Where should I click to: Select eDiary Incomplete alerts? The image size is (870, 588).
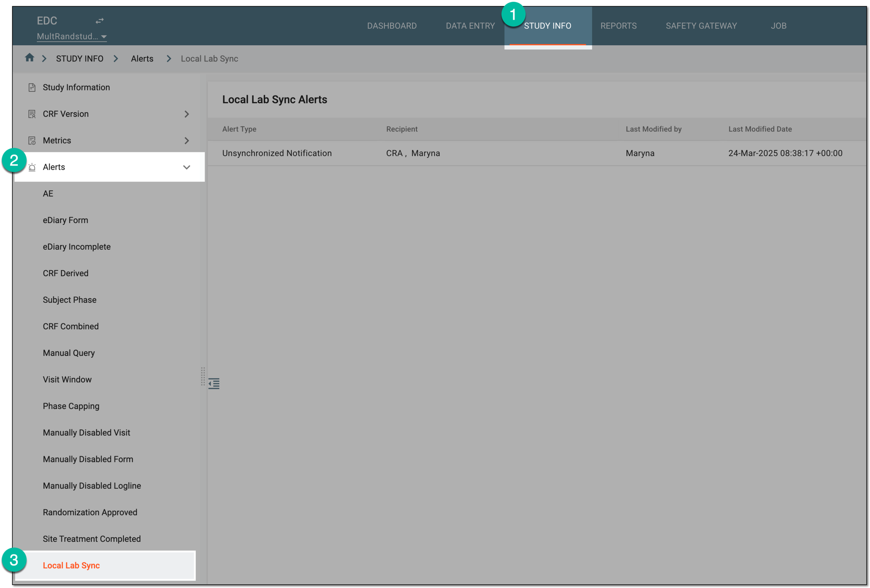click(77, 247)
